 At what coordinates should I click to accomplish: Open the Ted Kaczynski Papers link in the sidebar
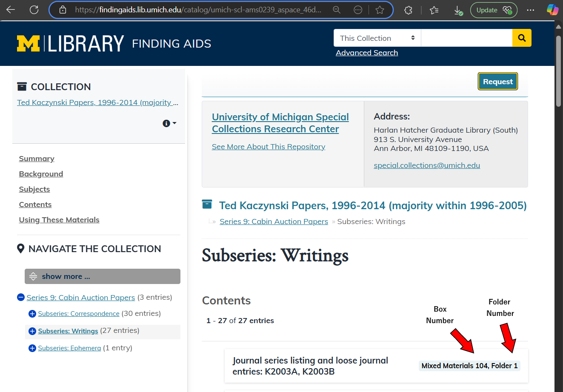pos(97,102)
